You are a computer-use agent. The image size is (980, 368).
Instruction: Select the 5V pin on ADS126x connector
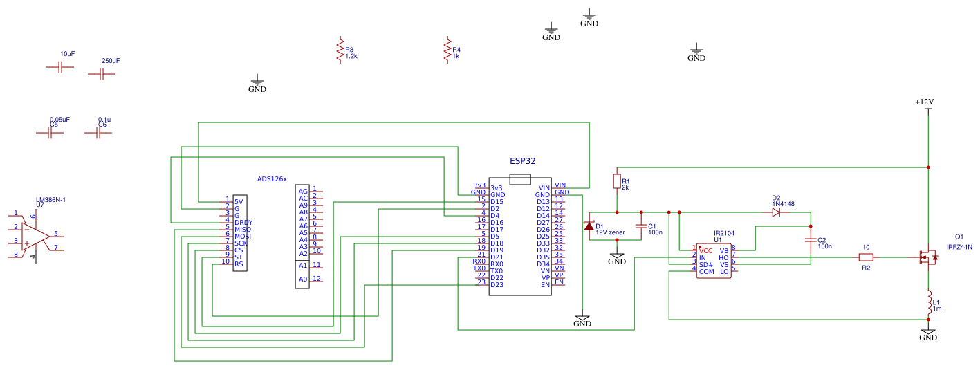[239, 201]
